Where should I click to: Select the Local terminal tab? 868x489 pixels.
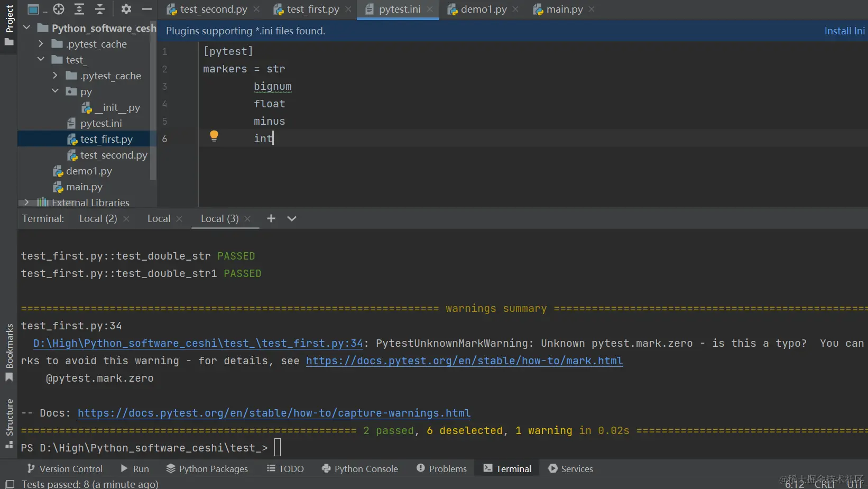click(159, 219)
